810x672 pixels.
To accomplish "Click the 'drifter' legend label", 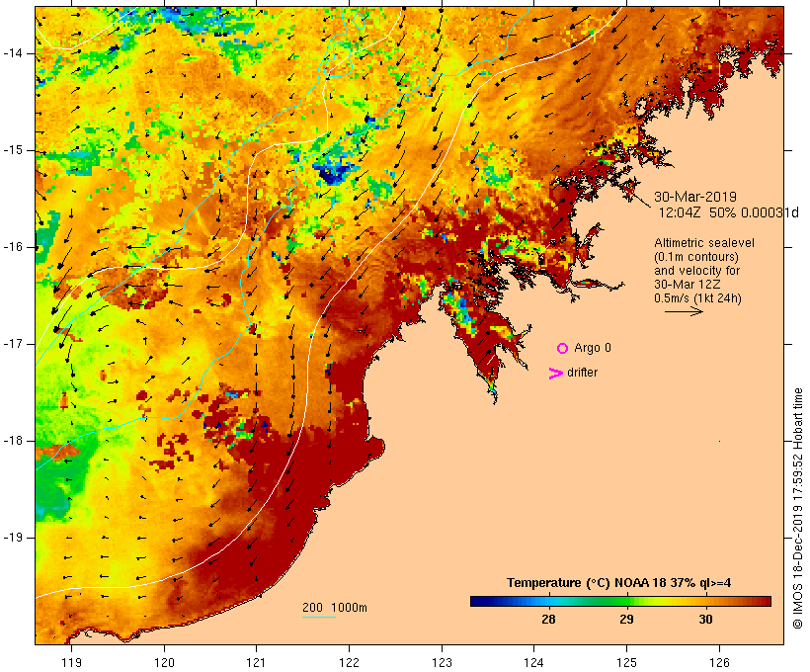I will point(582,373).
